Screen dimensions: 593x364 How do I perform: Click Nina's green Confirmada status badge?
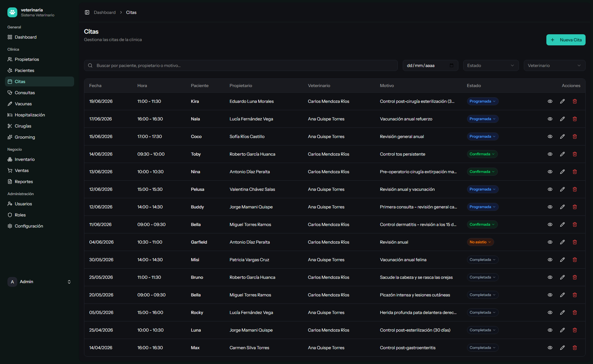pos(482,172)
